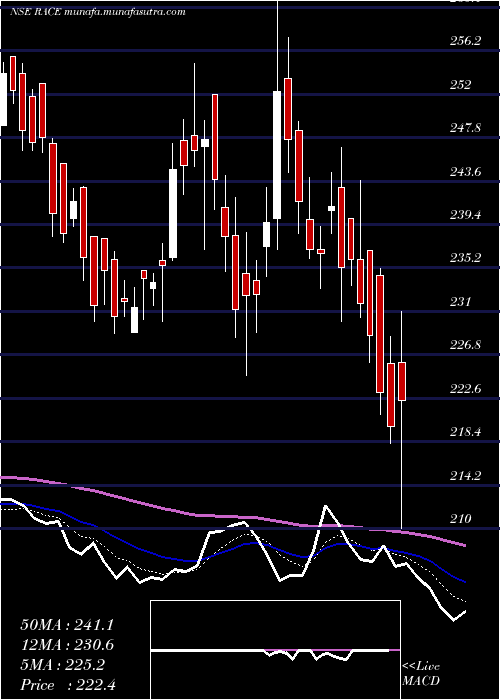Image resolution: width=500 pixels, height=700 pixels.
Task: Click the NSE RACE munafa.munafasutra.com title text
Action: 98,12
